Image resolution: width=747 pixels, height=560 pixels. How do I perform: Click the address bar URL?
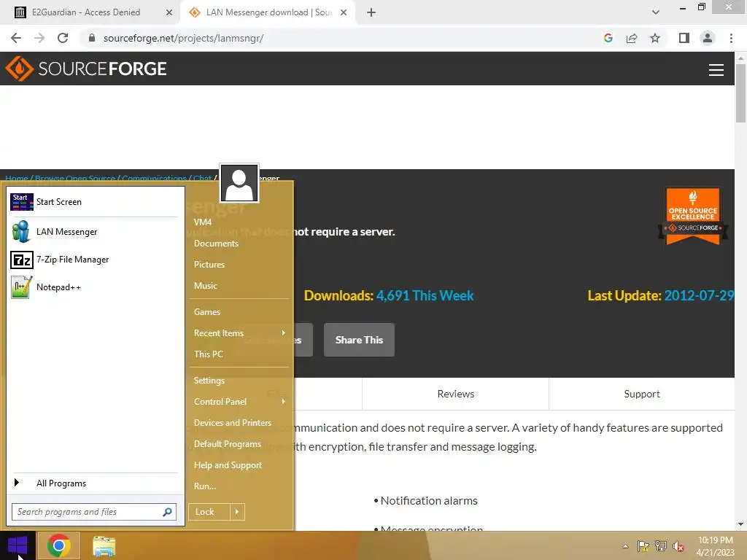coord(183,38)
